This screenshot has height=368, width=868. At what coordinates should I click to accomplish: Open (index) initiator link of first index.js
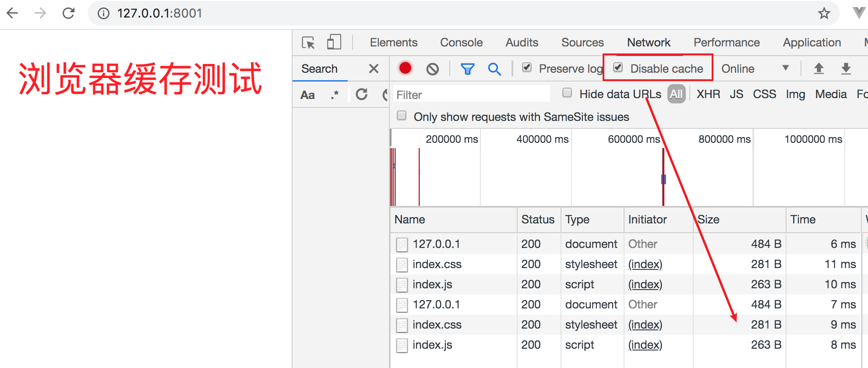[645, 284]
